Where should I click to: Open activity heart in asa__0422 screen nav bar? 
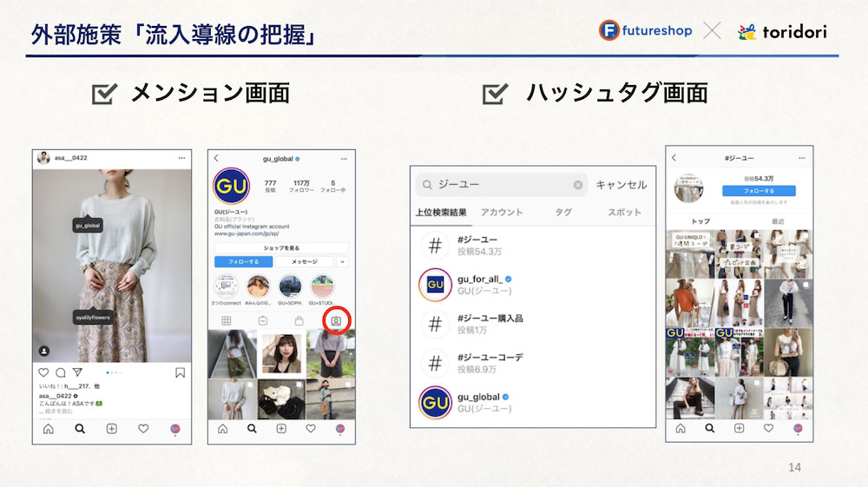coord(143,429)
